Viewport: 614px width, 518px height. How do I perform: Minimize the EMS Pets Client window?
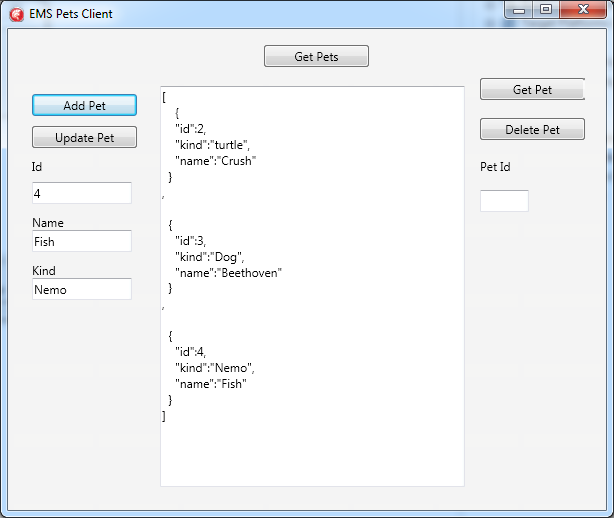[x=518, y=10]
